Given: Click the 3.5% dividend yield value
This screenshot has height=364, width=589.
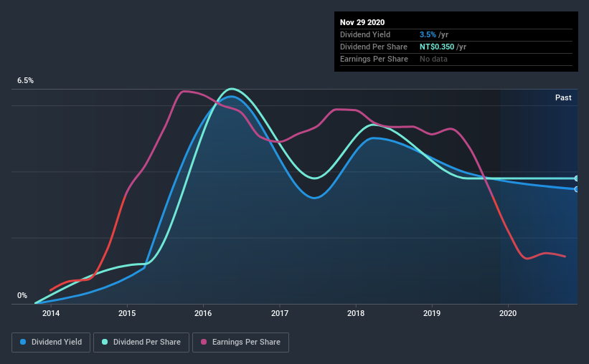Looking at the screenshot, I should pyautogui.click(x=428, y=34).
